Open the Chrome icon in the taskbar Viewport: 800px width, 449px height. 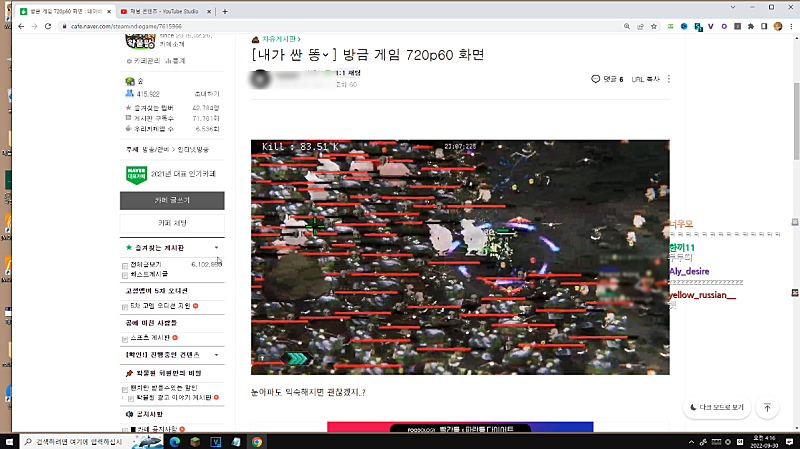coord(257,442)
